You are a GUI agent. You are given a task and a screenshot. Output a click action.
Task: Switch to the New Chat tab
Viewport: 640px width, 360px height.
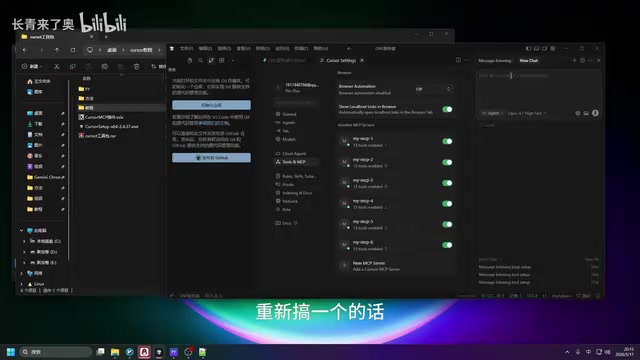coord(529,60)
